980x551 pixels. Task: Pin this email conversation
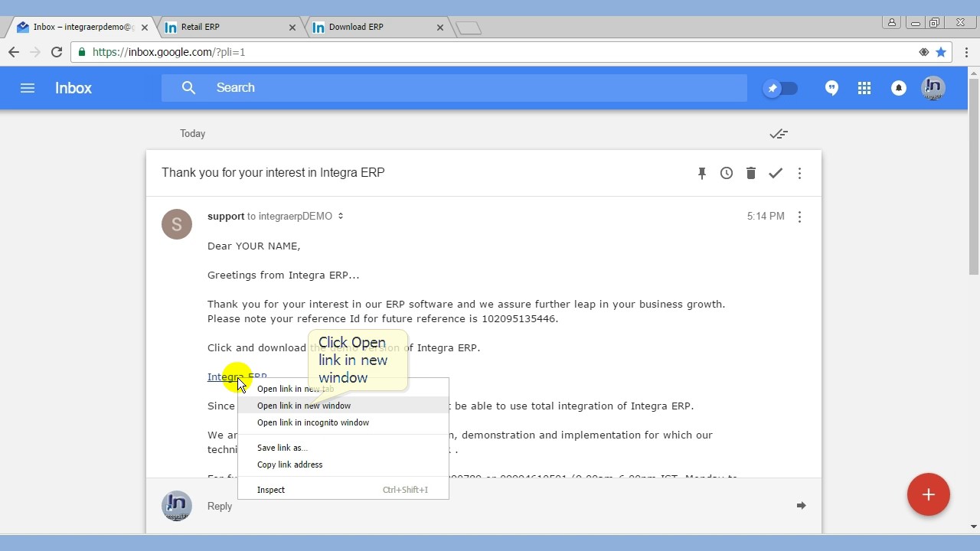tap(701, 173)
